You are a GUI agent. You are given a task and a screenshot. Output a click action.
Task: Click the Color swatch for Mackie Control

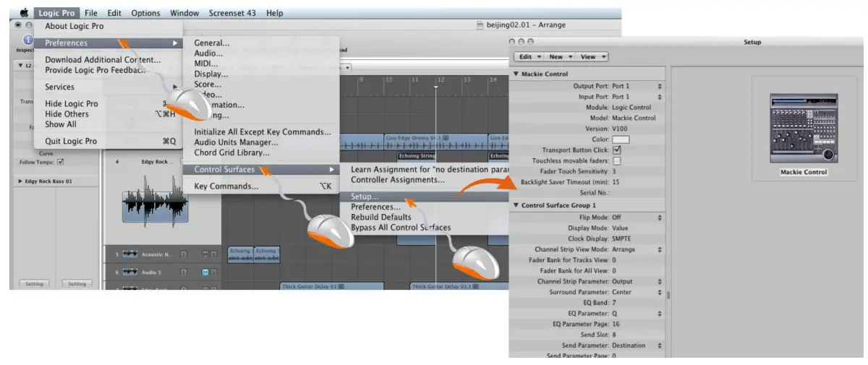[x=621, y=139]
